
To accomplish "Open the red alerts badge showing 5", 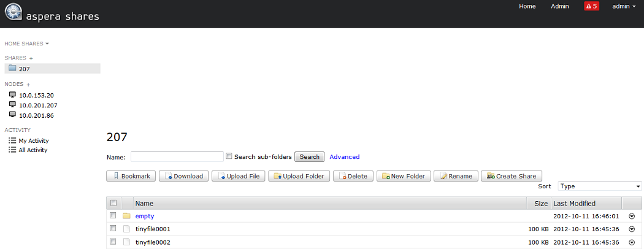I will [591, 6].
